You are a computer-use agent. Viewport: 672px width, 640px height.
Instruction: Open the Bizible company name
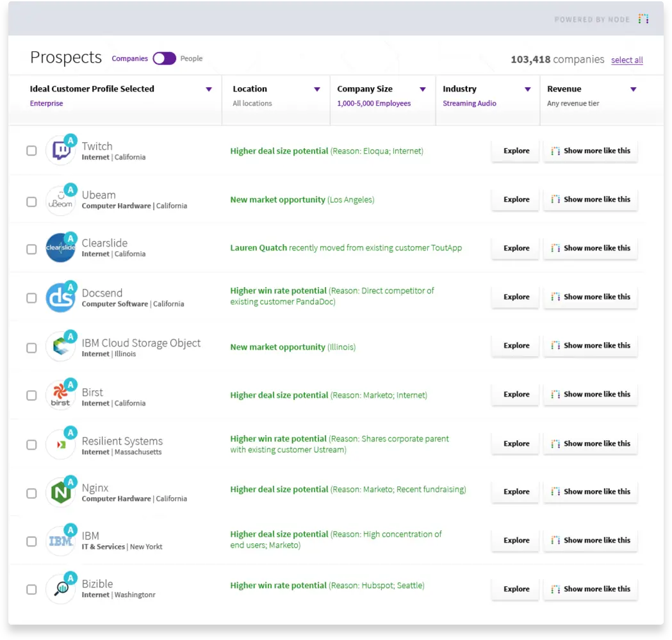tap(97, 584)
